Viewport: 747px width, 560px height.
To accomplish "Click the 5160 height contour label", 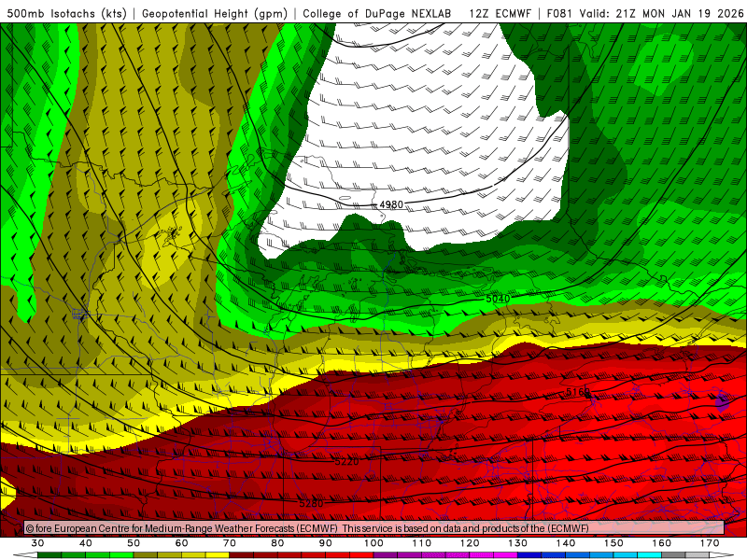I will pos(578,392).
